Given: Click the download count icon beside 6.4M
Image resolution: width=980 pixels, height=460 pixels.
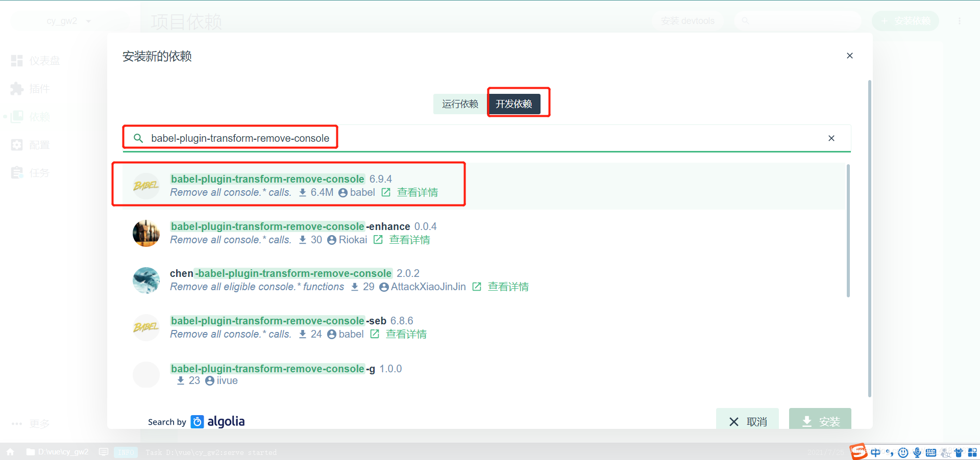Looking at the screenshot, I should [303, 192].
